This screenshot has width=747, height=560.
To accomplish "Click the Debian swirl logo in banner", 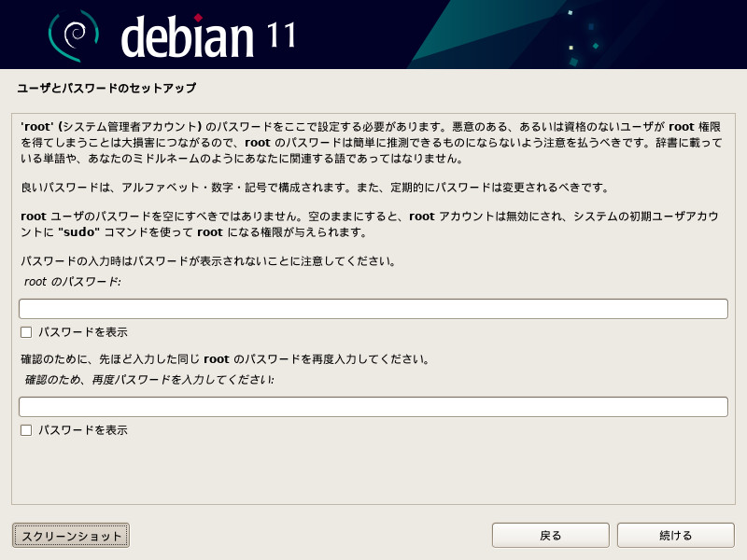I will pyautogui.click(x=72, y=35).
